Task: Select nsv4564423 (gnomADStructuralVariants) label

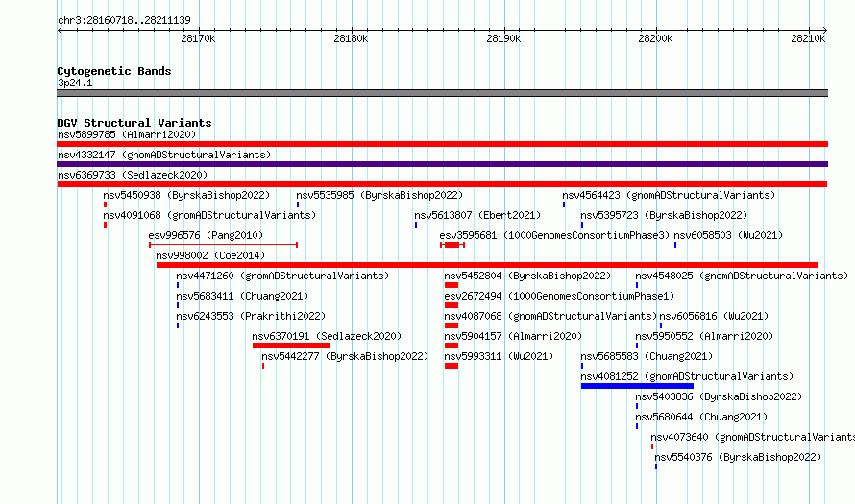Action: [669, 195]
